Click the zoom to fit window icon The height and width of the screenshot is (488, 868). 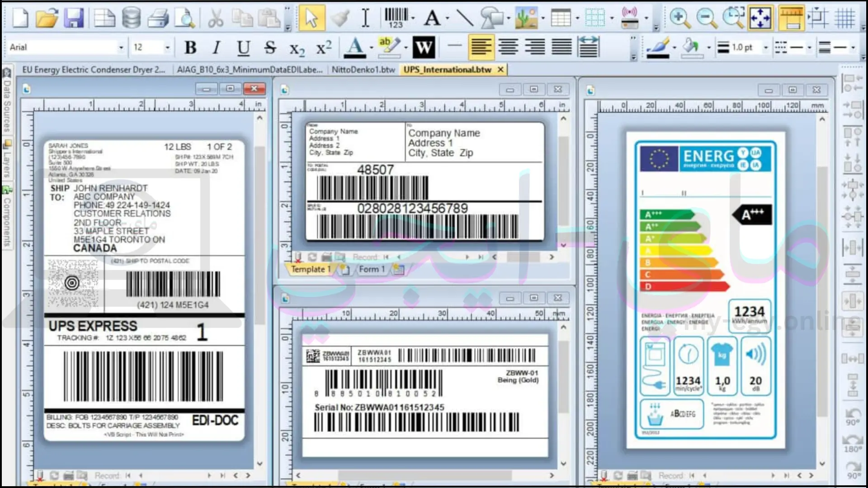[x=760, y=18]
